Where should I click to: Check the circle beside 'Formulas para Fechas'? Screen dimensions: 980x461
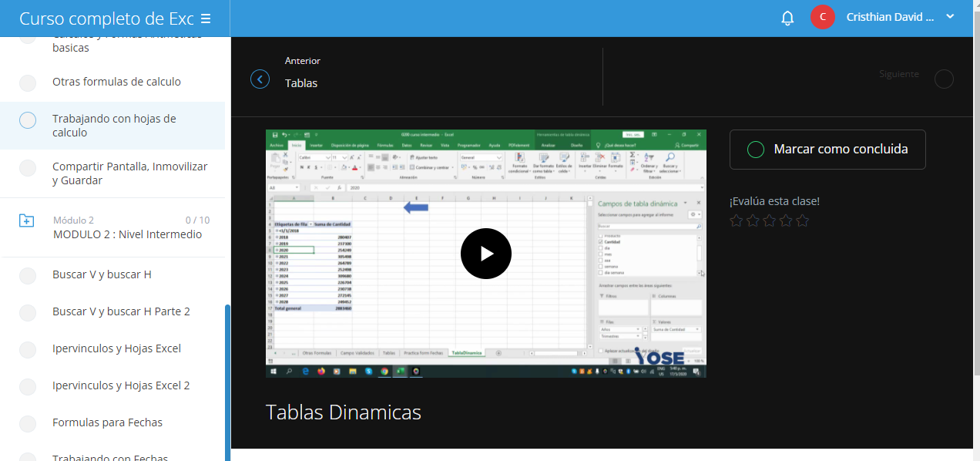pyautogui.click(x=28, y=423)
